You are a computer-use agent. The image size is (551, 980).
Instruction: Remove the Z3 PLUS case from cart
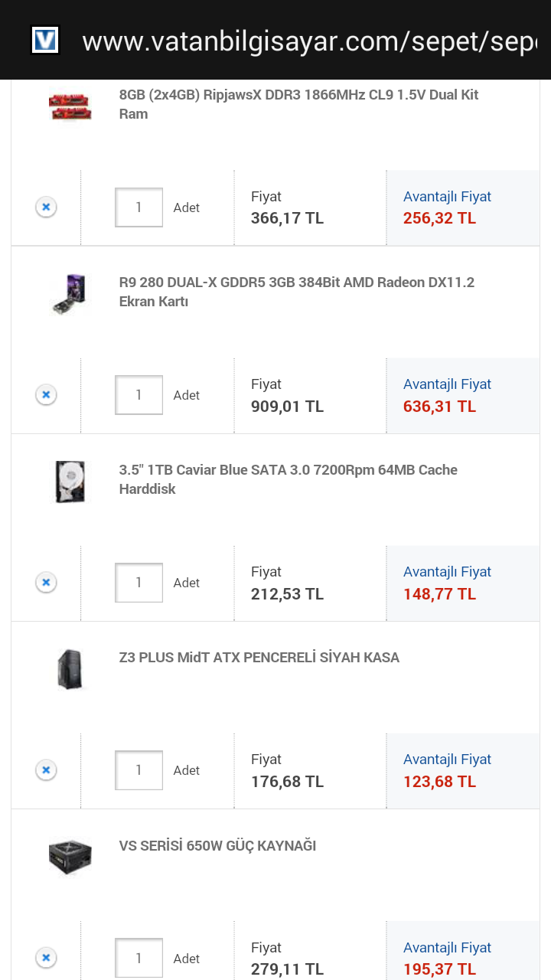(46, 770)
